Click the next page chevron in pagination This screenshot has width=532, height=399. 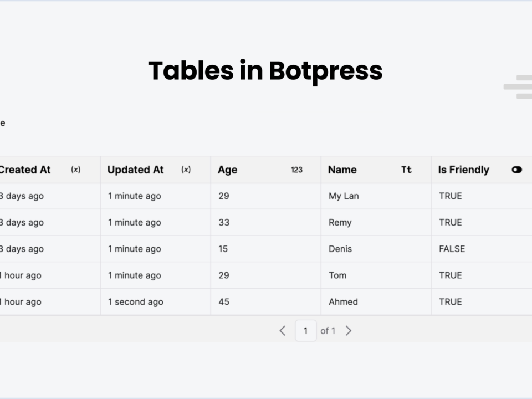[349, 330]
